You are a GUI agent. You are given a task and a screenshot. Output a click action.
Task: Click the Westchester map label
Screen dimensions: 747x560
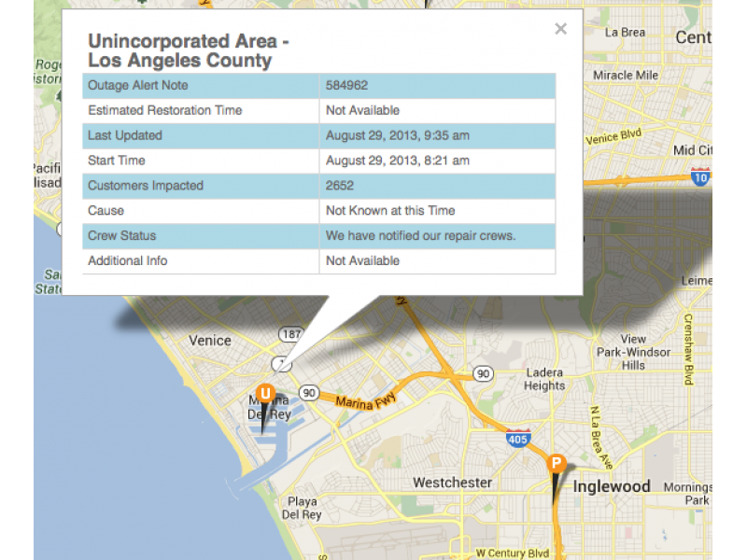[x=453, y=483]
